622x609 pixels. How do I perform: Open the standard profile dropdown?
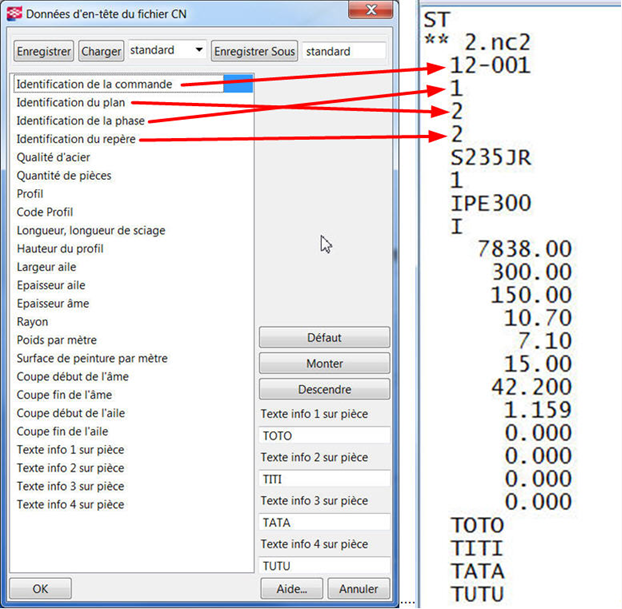(x=167, y=50)
